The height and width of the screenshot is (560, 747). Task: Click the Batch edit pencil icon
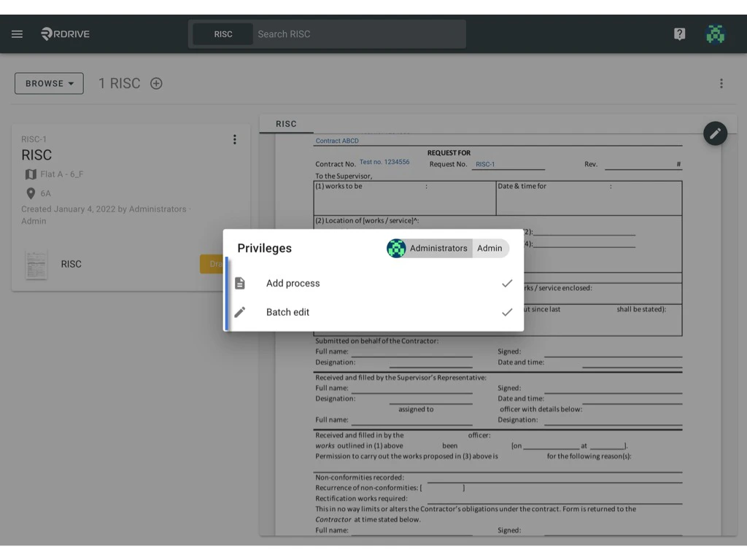pyautogui.click(x=240, y=312)
